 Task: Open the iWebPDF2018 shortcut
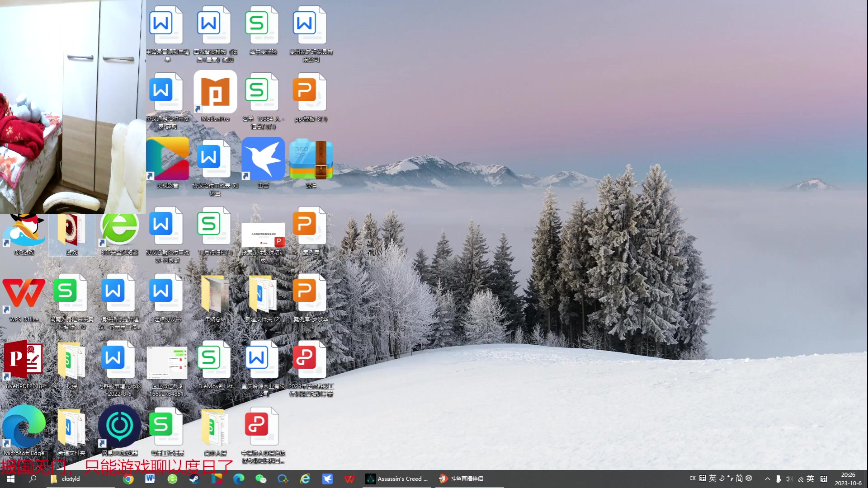point(24,364)
